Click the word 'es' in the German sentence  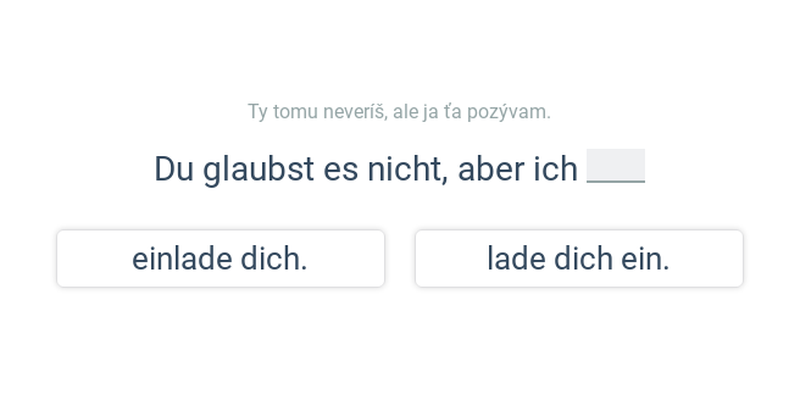pos(341,170)
